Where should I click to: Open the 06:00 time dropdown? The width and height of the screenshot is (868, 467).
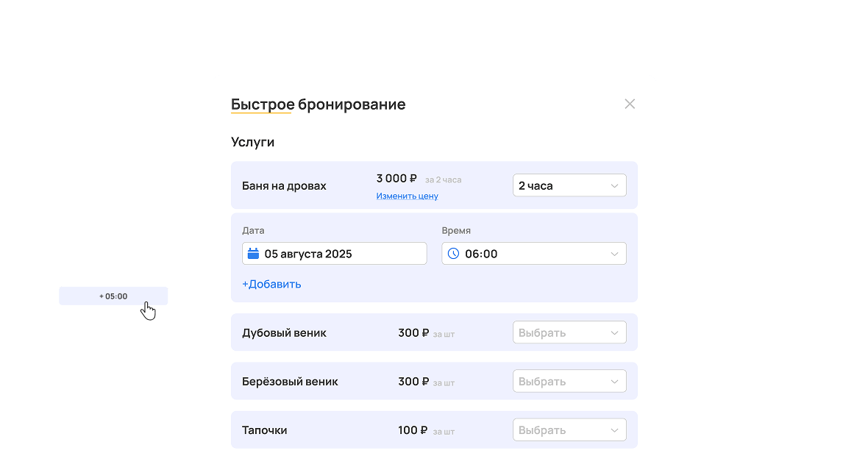(x=534, y=253)
